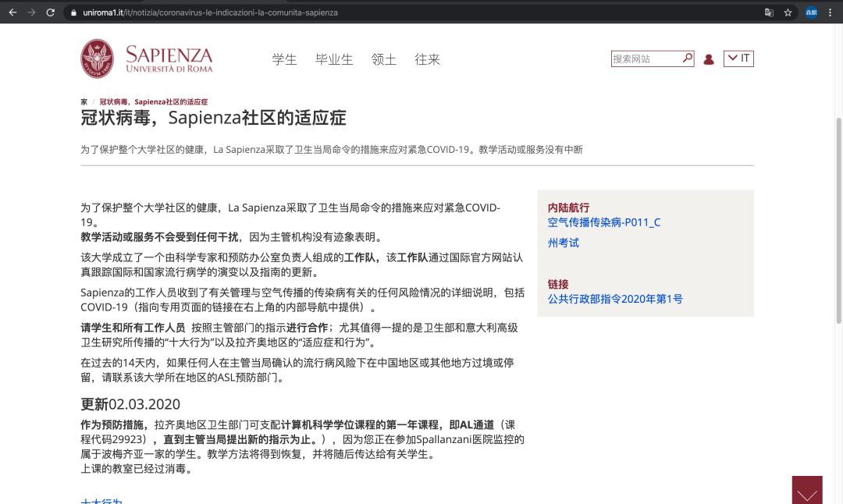This screenshot has height=504, width=843.
Task: Open the 空气传播传染病-P011_C link
Action: pyautogui.click(x=603, y=222)
